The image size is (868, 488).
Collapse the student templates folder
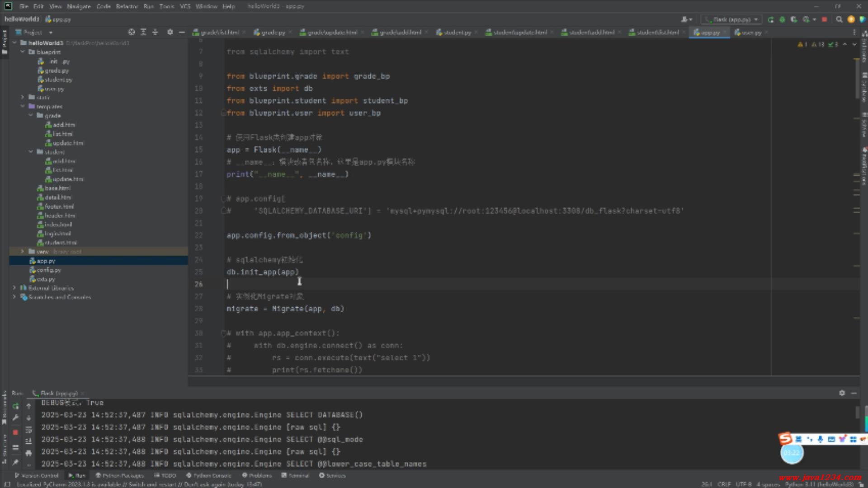pos(31,152)
